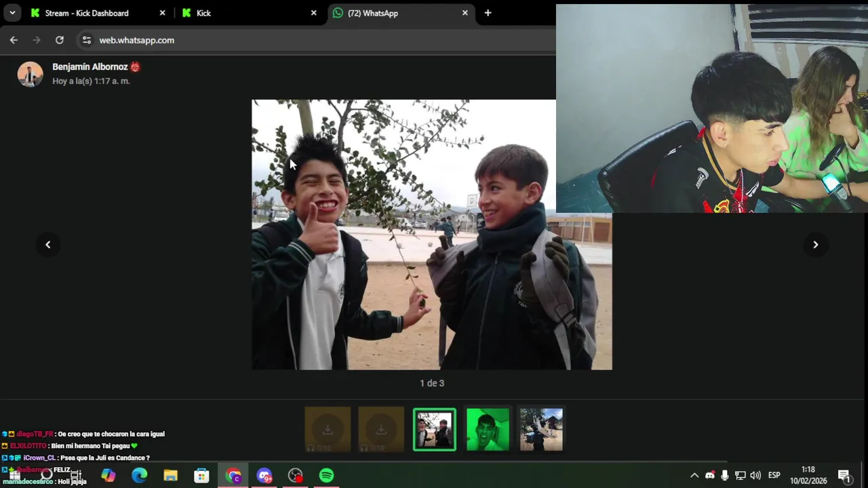Screen dimensions: 868x488
Task: Select the second dimmed audio thumbnail
Action: click(x=381, y=429)
